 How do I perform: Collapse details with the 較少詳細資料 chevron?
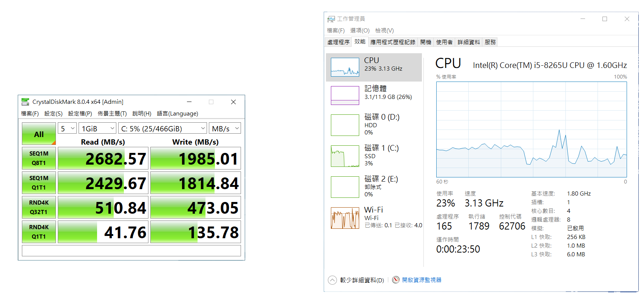pos(332,280)
